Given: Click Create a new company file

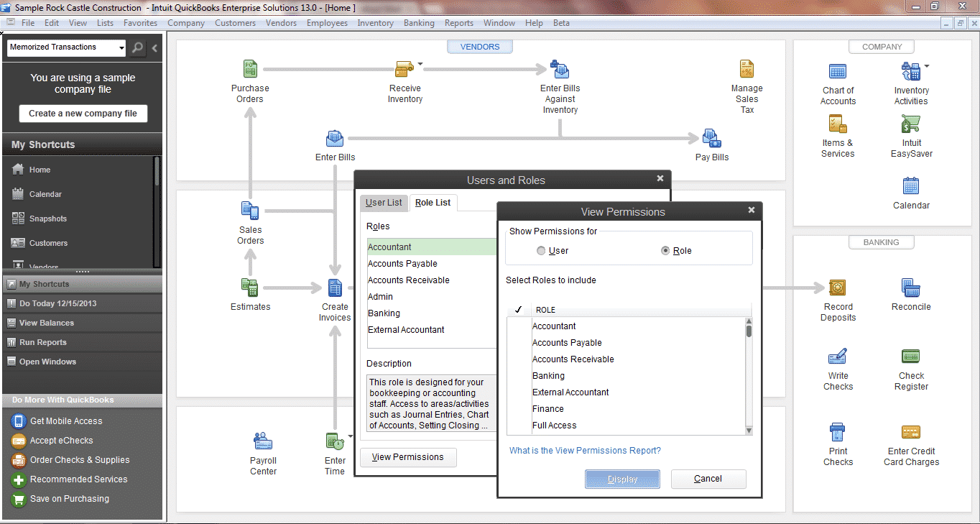Looking at the screenshot, I should [x=83, y=114].
